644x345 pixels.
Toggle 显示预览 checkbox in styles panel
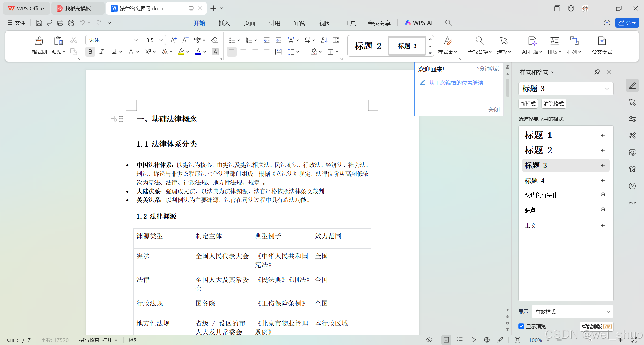coord(521,326)
